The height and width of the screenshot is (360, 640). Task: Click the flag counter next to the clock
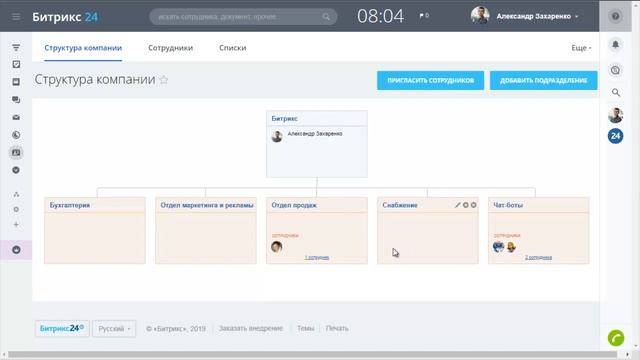click(x=424, y=16)
